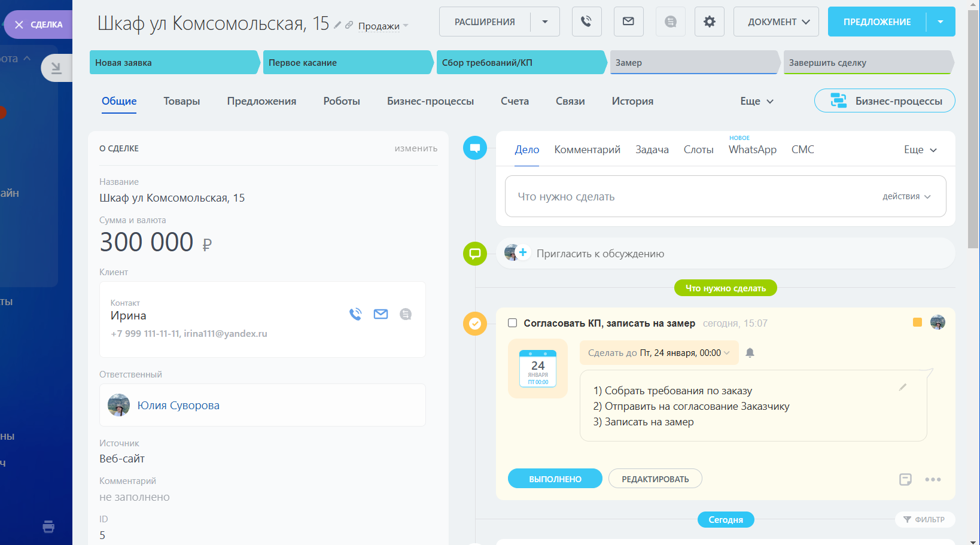Screen dimensions: 980x545
Task: Click the print icon in the left sidebar
Action: click(48, 526)
